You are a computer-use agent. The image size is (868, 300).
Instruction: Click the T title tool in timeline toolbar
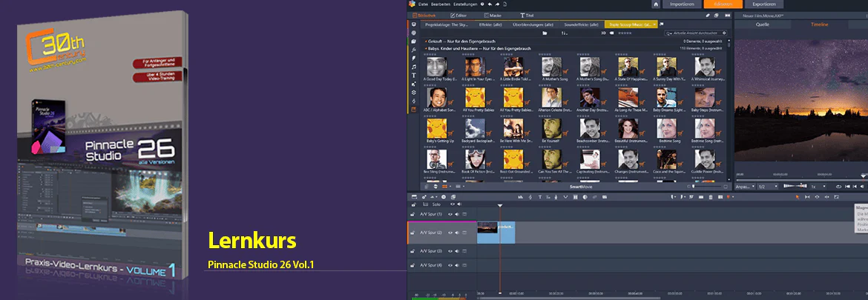[540, 197]
